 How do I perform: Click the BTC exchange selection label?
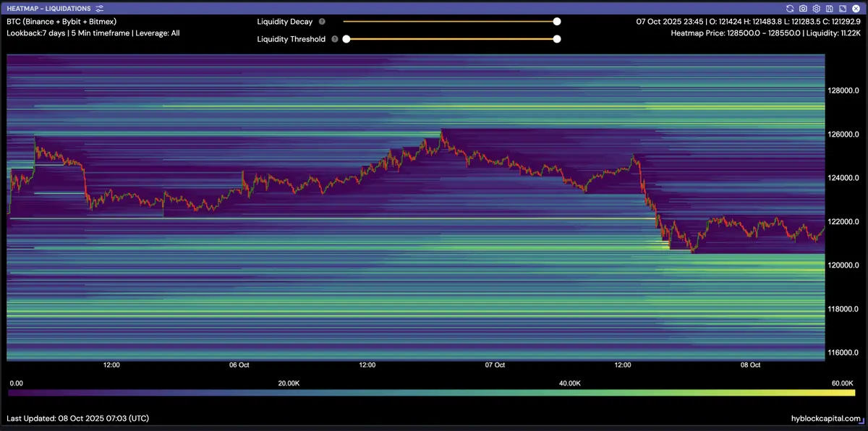tap(61, 22)
